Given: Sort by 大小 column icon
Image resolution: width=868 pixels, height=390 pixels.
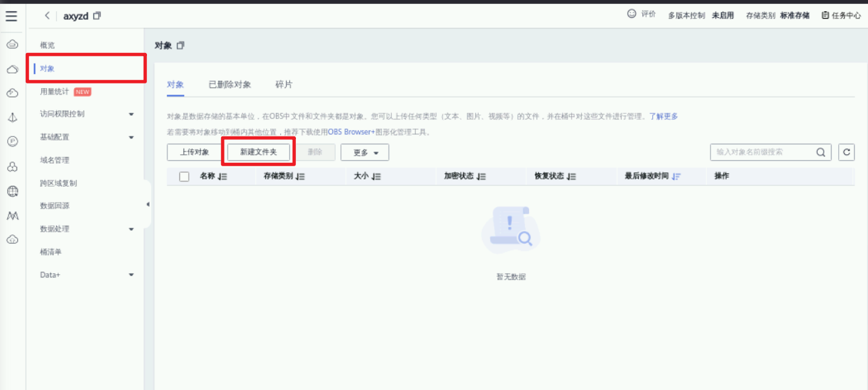Looking at the screenshot, I should 376,177.
